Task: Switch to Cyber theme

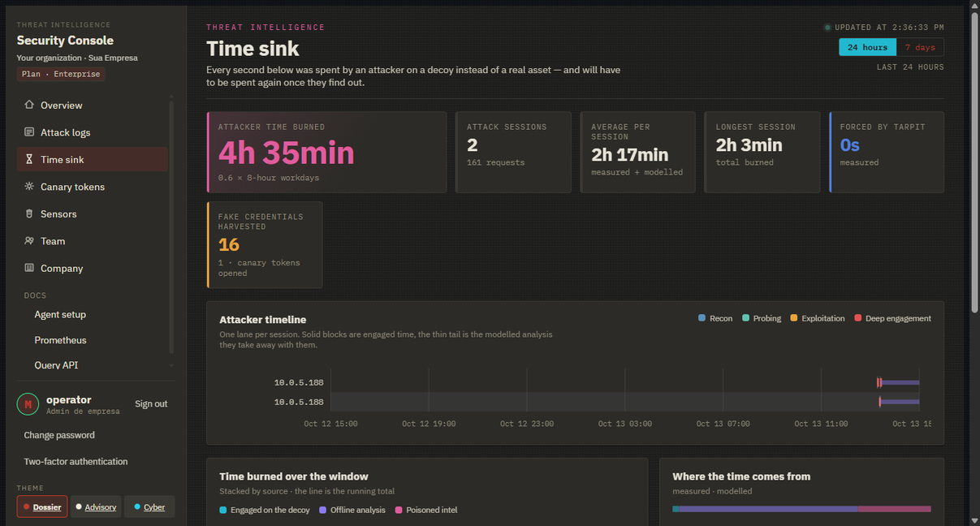Action: point(149,507)
